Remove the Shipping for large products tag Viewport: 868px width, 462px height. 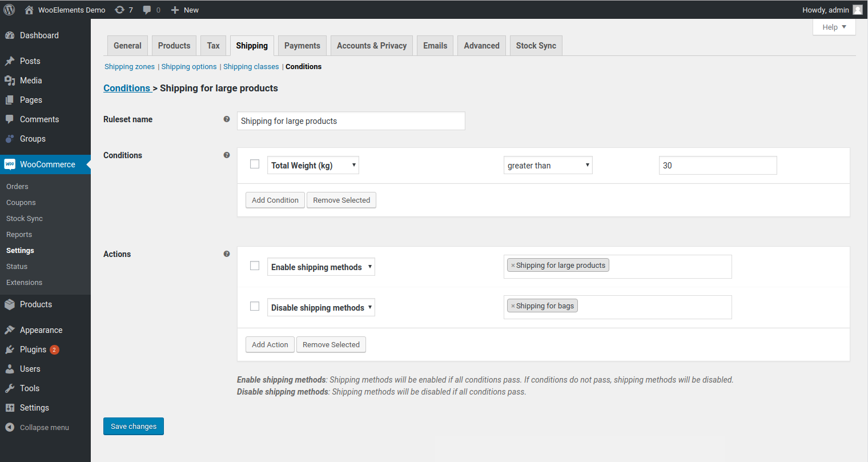click(x=513, y=266)
